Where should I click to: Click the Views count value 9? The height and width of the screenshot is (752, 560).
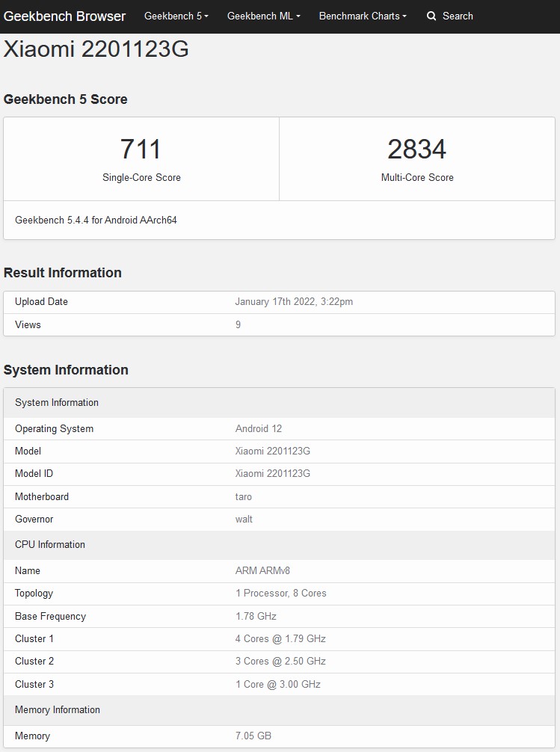pos(238,324)
